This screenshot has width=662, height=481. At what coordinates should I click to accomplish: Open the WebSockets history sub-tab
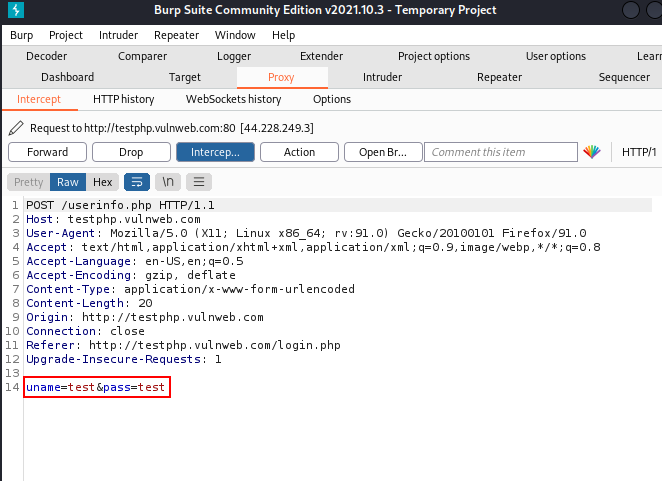[233, 99]
